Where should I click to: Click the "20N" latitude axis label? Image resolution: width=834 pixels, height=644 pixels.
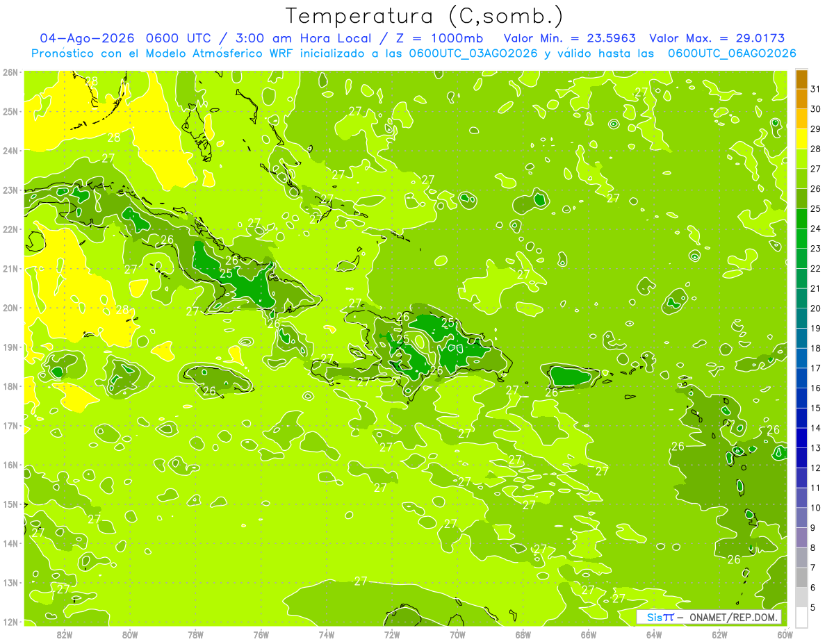[10, 308]
